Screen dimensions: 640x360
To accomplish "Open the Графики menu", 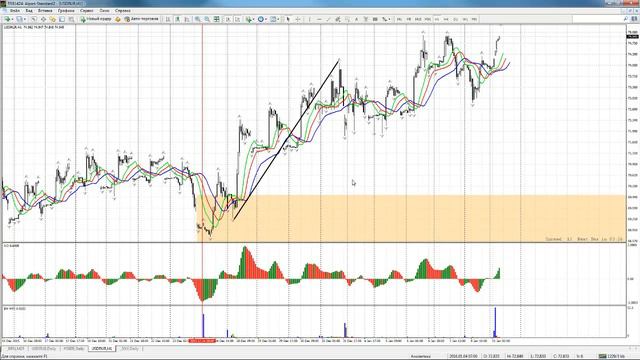I will [x=66, y=11].
